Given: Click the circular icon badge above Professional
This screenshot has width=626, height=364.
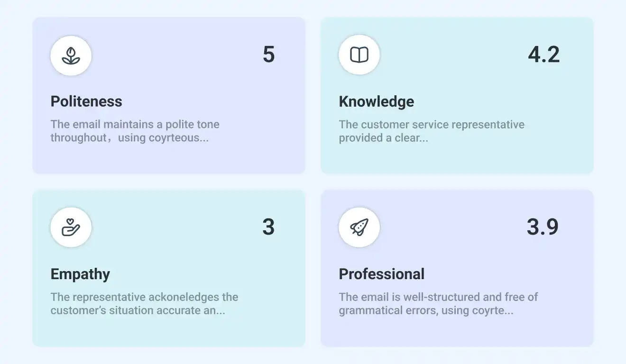Looking at the screenshot, I should (359, 227).
